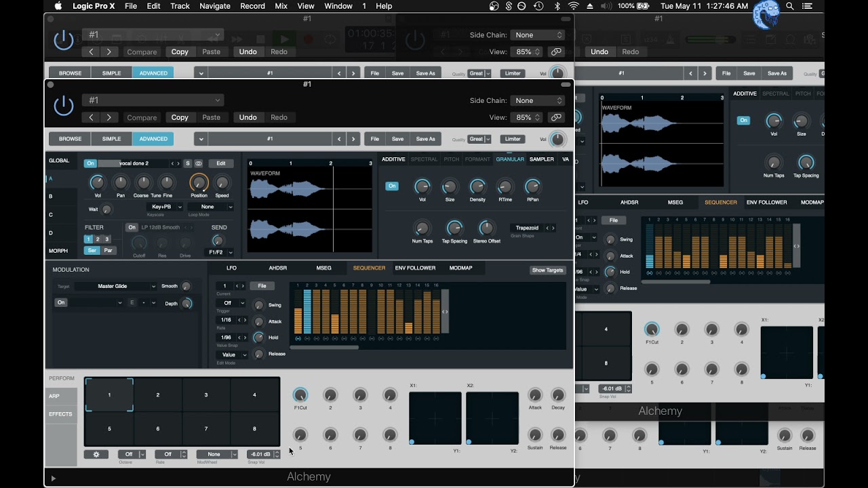Click the modulation Depth knob

click(186, 303)
